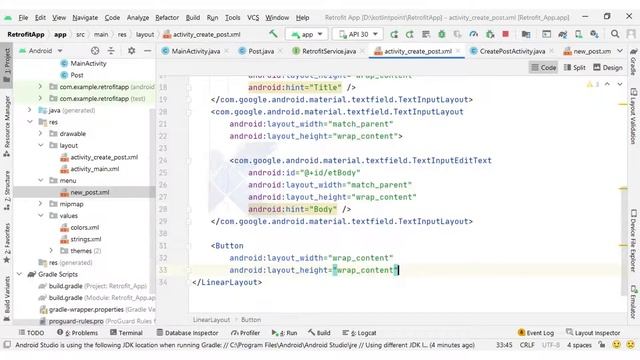The image size is (640, 360).
Task: Open project panel settings gear
Action: coord(131,51)
